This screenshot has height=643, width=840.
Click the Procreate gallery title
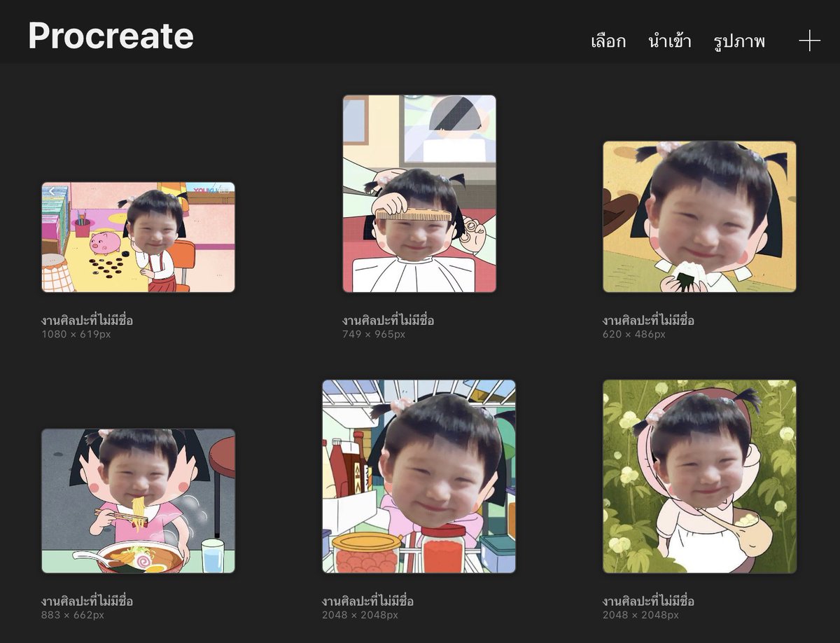pos(111,35)
